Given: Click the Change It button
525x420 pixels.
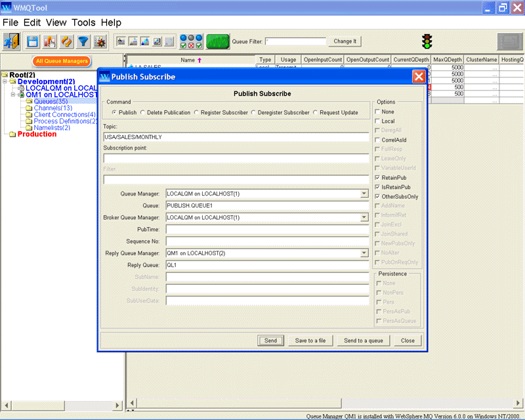Looking at the screenshot, I should pyautogui.click(x=345, y=41).
